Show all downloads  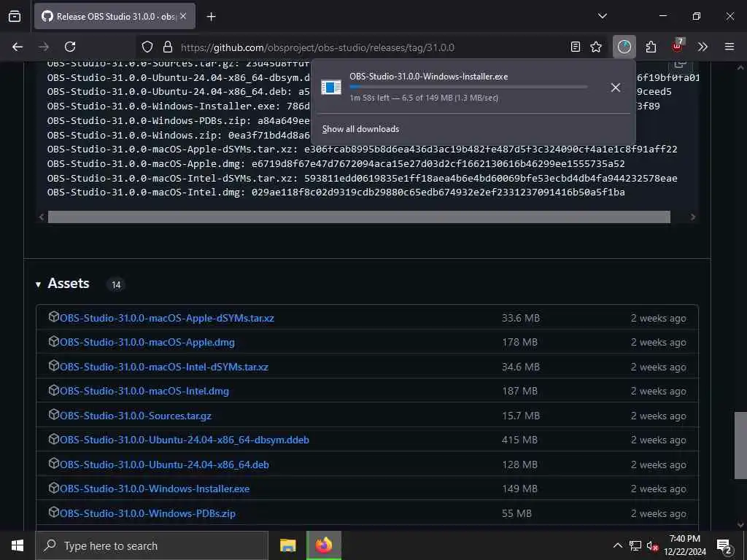360,129
